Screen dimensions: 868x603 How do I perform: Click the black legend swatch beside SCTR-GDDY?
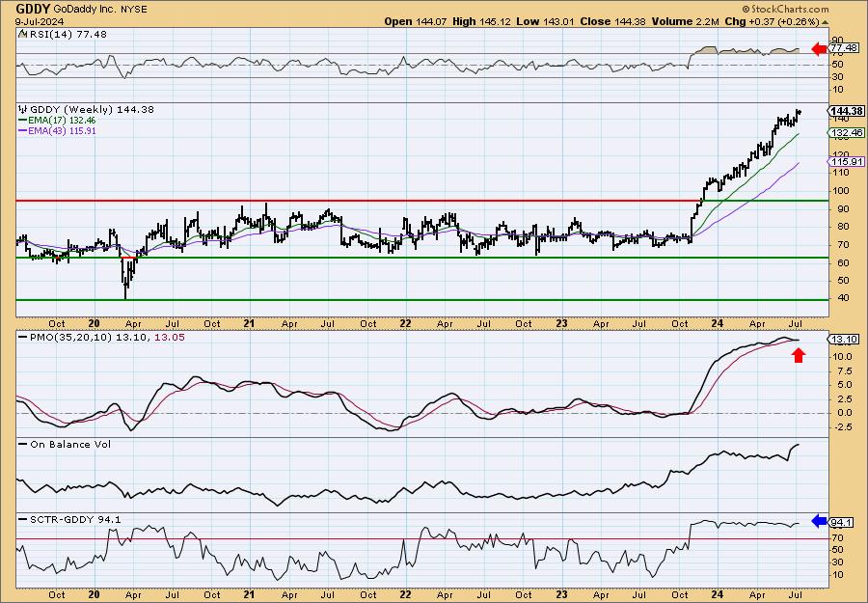pyautogui.click(x=23, y=520)
